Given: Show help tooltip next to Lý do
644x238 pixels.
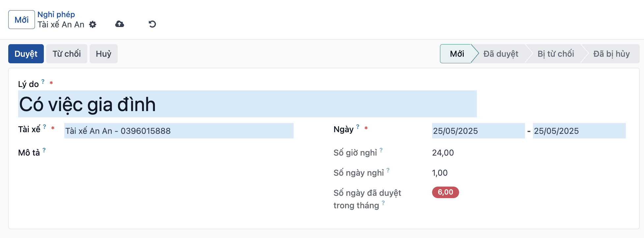Looking at the screenshot, I should point(43,81).
